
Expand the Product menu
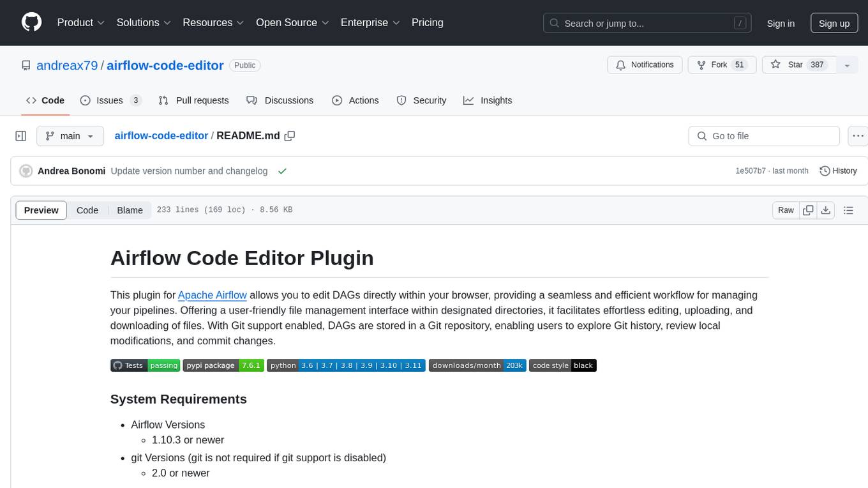(81, 22)
